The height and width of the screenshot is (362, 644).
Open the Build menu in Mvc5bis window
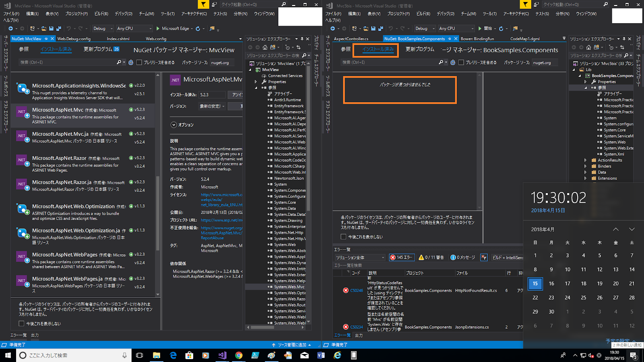(423, 14)
